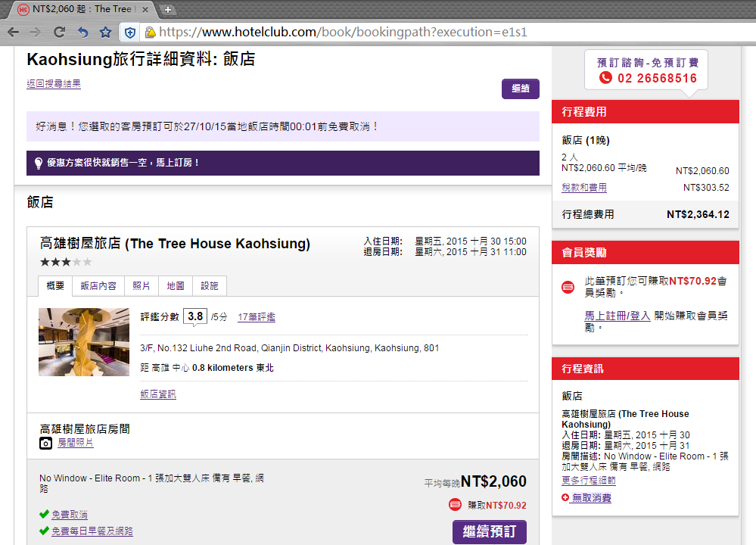Click the NT$303.52 tax amount
The width and height of the screenshot is (756, 545).
click(706, 188)
